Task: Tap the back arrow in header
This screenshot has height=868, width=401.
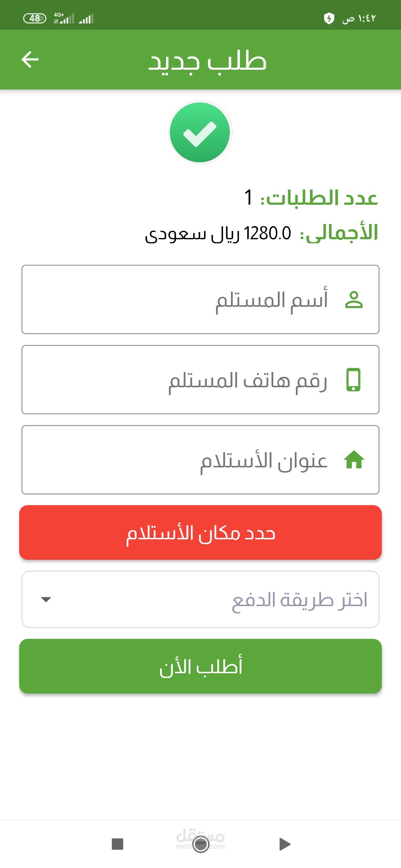Action: pos(30,60)
